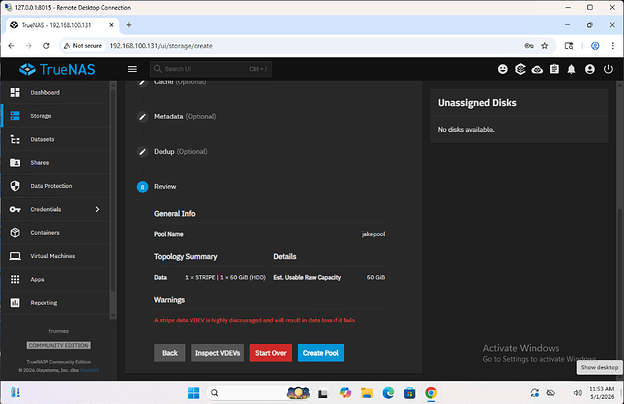Click the Credentials key icon

(x=15, y=209)
